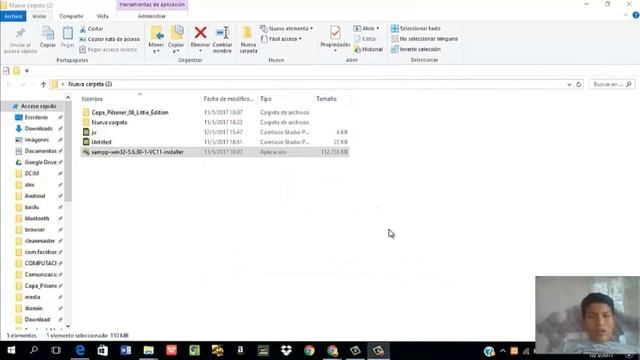The width and height of the screenshot is (640, 360).
Task: Open the Abrir dropdown in the ribbon
Action: 366,29
